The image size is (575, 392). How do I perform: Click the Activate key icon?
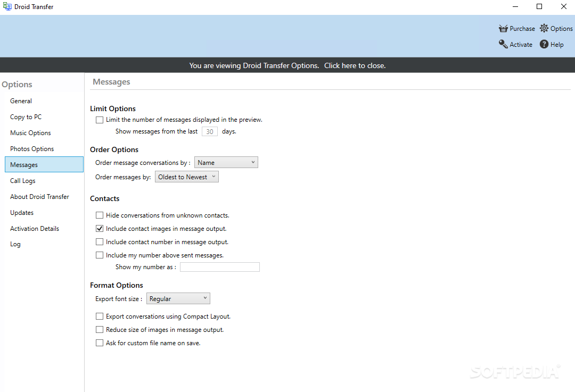pos(503,44)
